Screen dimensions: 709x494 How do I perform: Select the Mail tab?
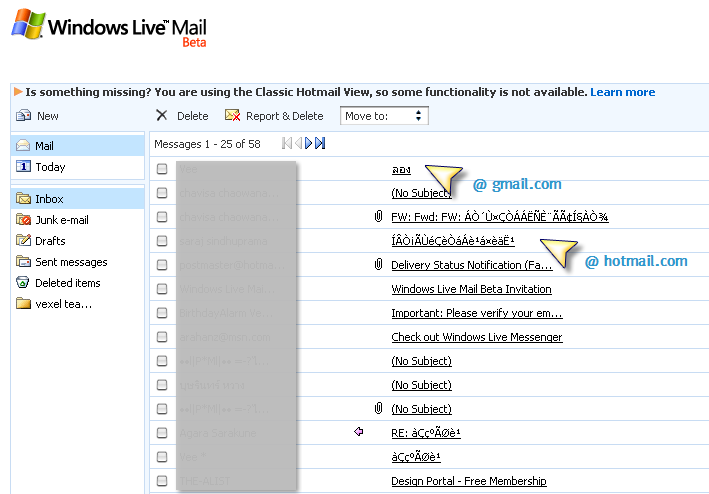tap(44, 146)
